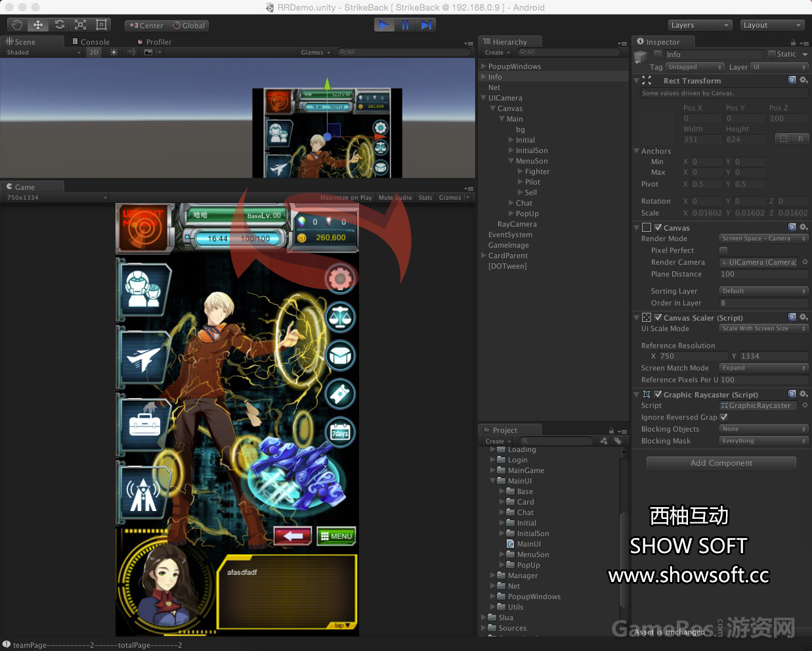Viewport: 812px width, 651px height.
Task: Expand PopupWindows in Hierarchy
Action: pos(483,66)
